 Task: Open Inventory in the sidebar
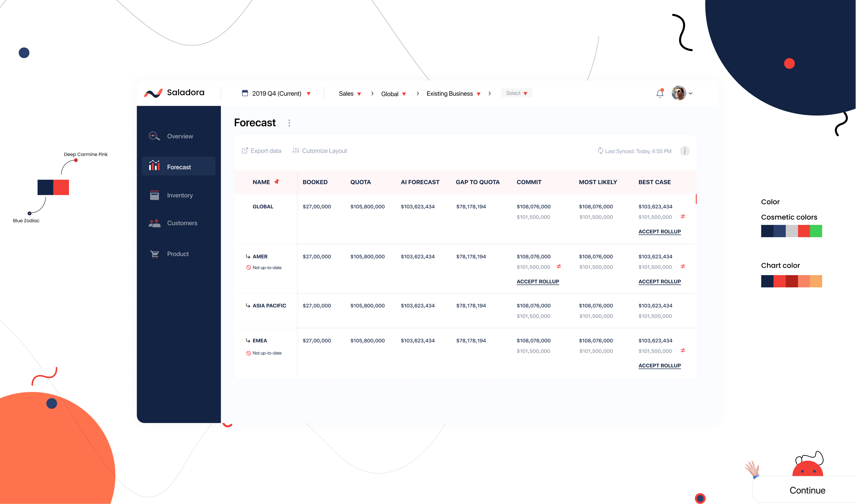coord(180,195)
